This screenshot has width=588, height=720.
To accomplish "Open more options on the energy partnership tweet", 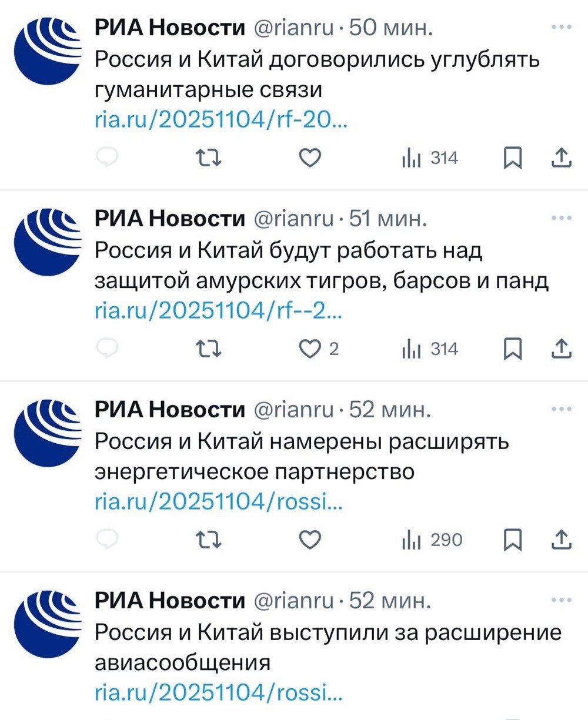I will 562,409.
